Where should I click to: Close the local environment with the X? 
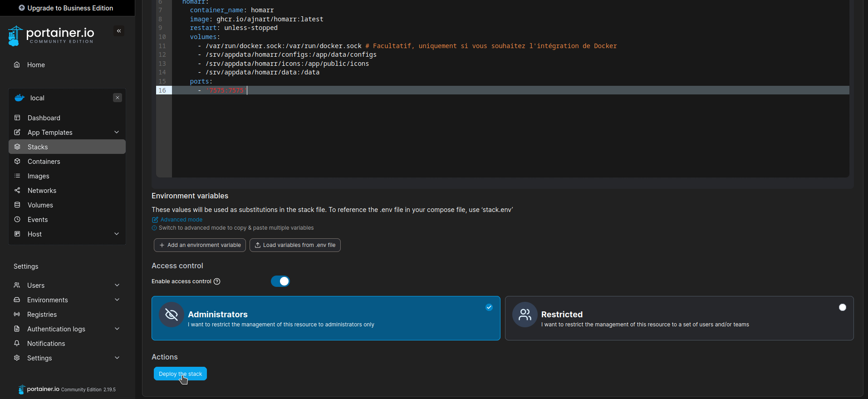[x=118, y=98]
